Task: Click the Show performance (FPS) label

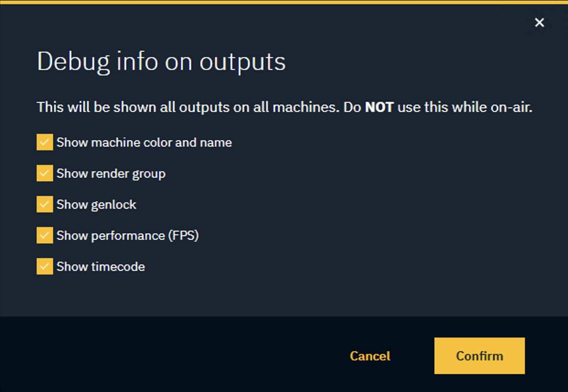Action: pos(128,235)
